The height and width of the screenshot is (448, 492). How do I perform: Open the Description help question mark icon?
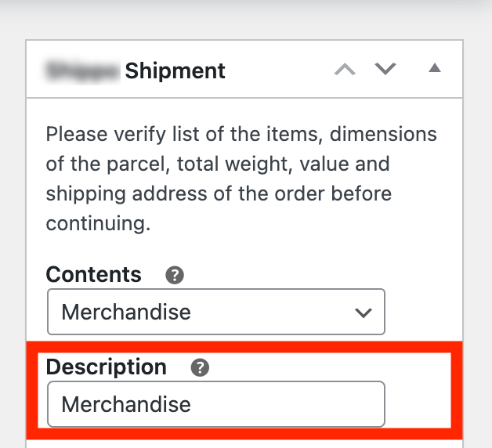(200, 367)
